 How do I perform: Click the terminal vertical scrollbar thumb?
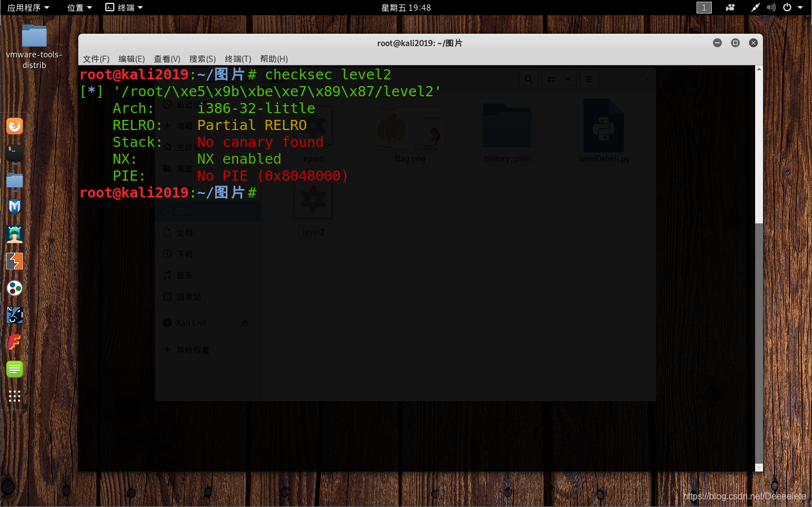[759, 343]
